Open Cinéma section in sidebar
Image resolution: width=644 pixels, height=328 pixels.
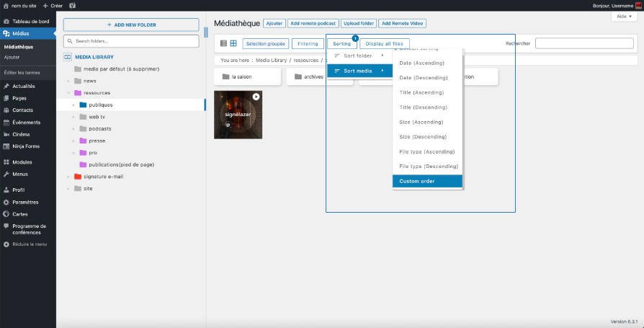21,134
